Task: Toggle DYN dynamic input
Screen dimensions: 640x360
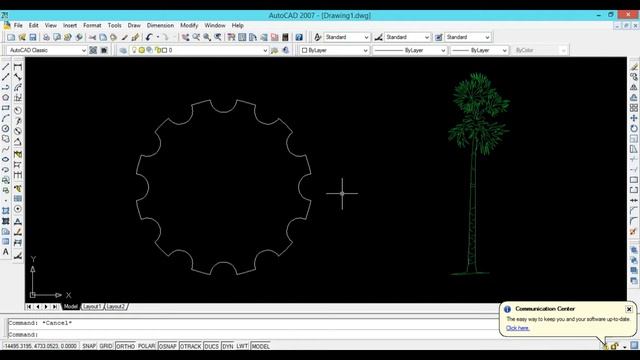Action: point(228,346)
